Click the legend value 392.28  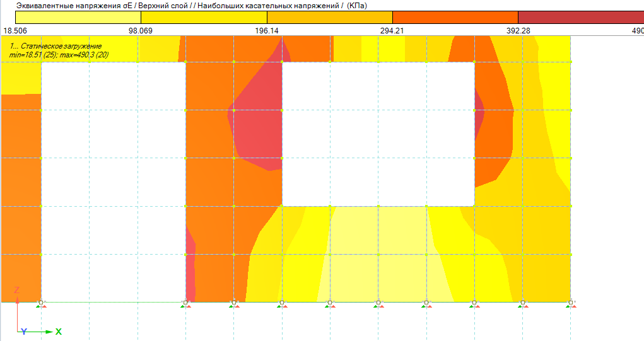coord(518,31)
